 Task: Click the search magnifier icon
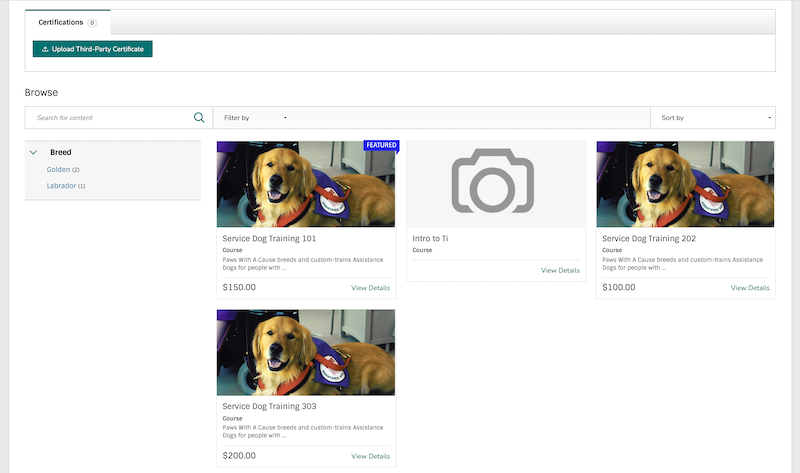[199, 117]
